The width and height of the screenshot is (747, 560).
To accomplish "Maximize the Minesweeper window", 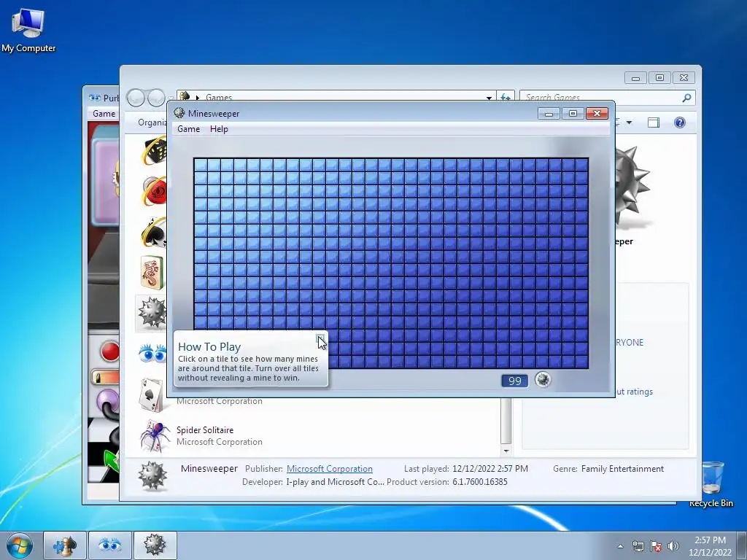I will tap(573, 113).
